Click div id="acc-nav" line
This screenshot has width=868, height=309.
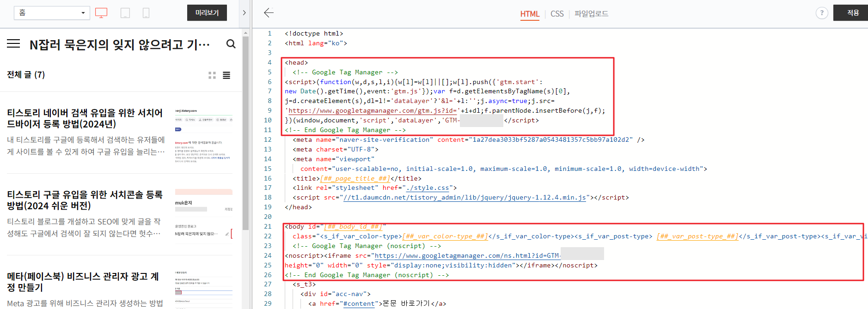336,294
